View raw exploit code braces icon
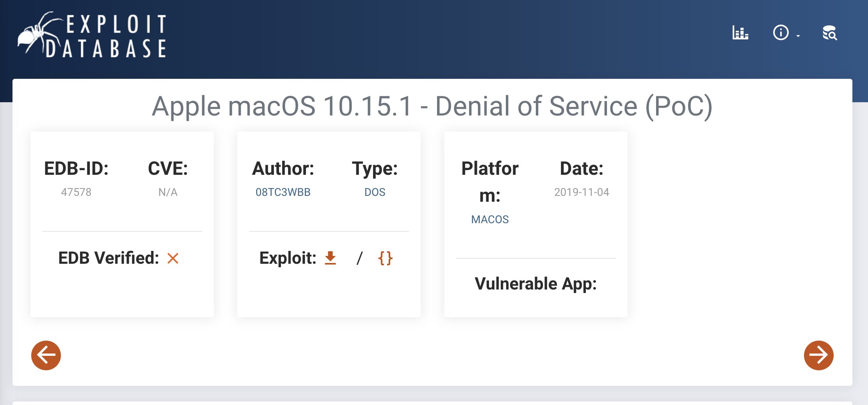This screenshot has width=868, height=405. click(385, 258)
